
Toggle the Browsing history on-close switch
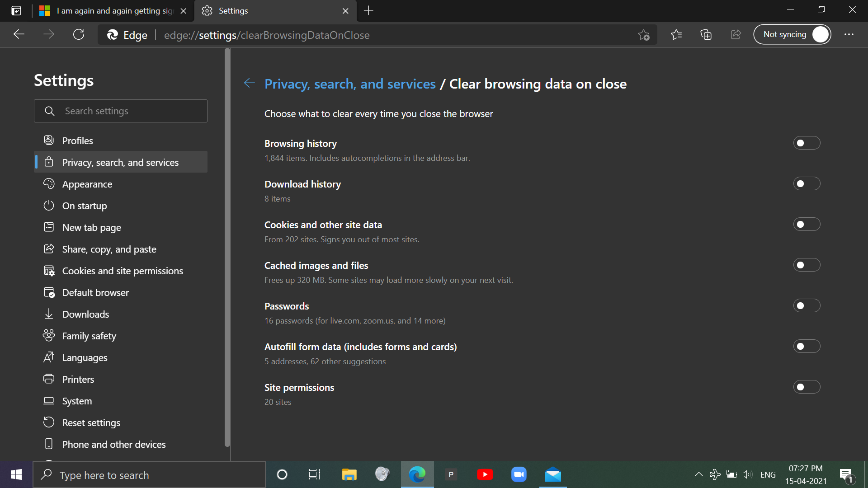click(806, 143)
